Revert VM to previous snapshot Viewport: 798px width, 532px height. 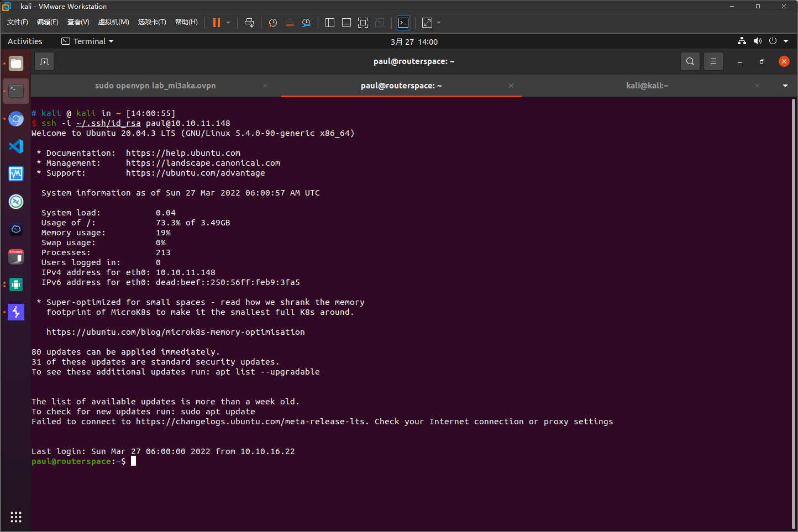point(290,23)
